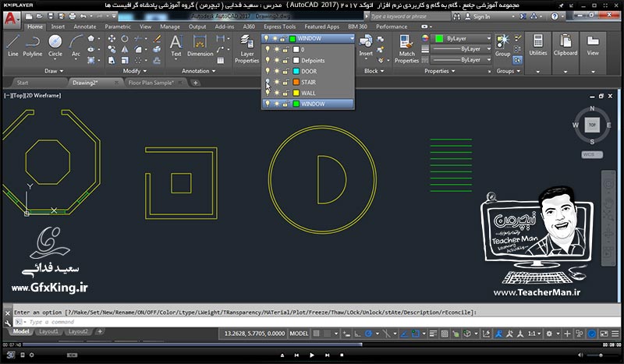Open the Utilities panel
This screenshot has height=364, width=624.
[x=537, y=45]
